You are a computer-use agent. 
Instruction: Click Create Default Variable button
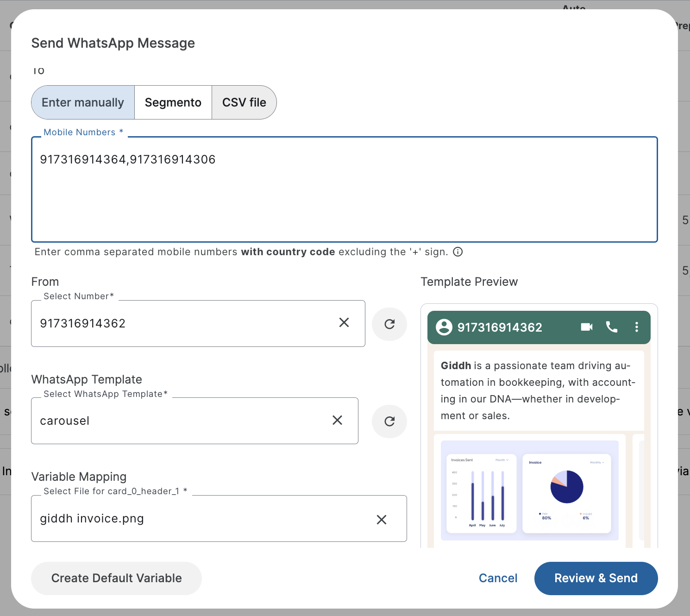pyautogui.click(x=117, y=578)
